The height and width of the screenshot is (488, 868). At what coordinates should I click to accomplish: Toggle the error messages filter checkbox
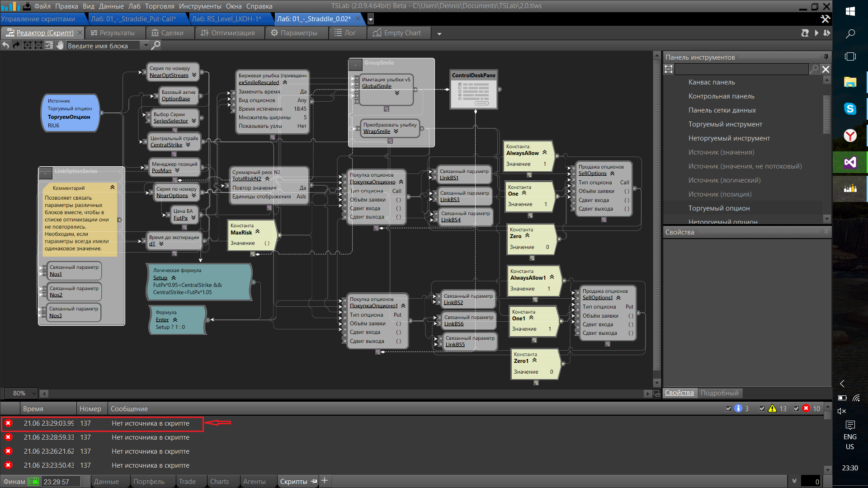tap(797, 408)
